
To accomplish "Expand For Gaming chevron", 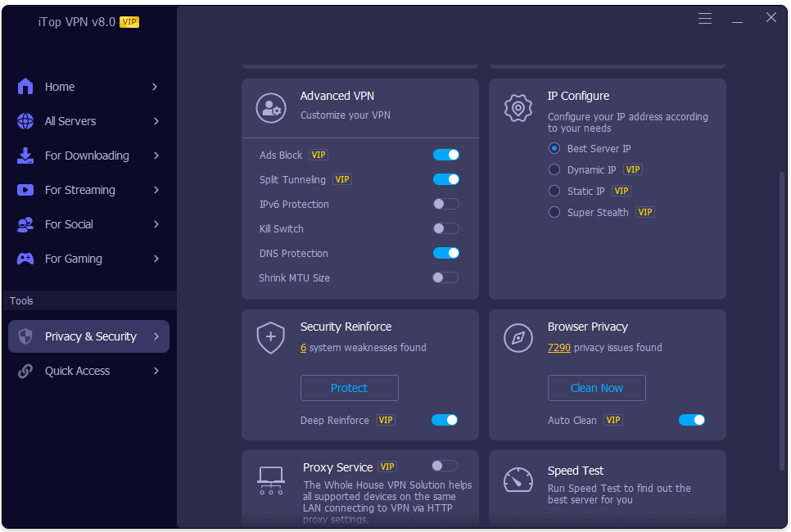I will pos(156,259).
